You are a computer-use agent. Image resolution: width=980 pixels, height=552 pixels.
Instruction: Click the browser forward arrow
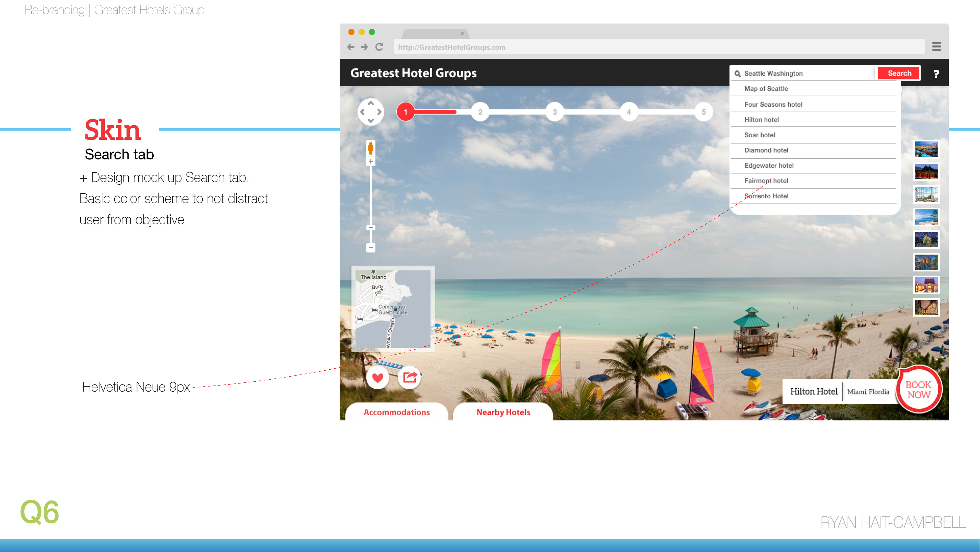click(364, 47)
